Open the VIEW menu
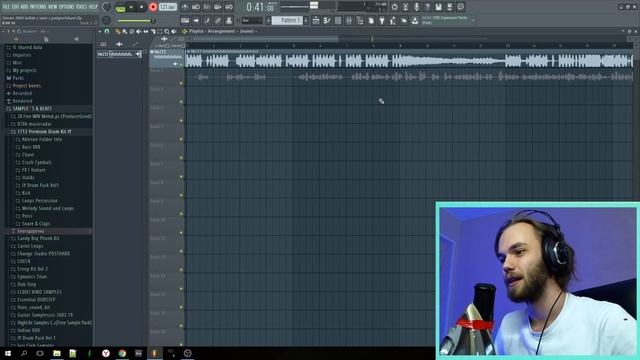Viewport: 640px width, 360px height. [x=53, y=7]
